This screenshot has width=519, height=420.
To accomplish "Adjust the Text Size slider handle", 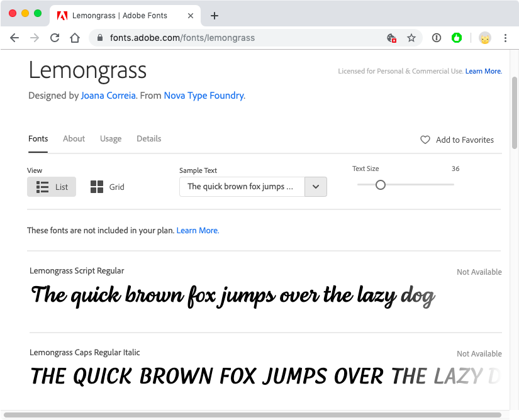I will click(x=381, y=185).
